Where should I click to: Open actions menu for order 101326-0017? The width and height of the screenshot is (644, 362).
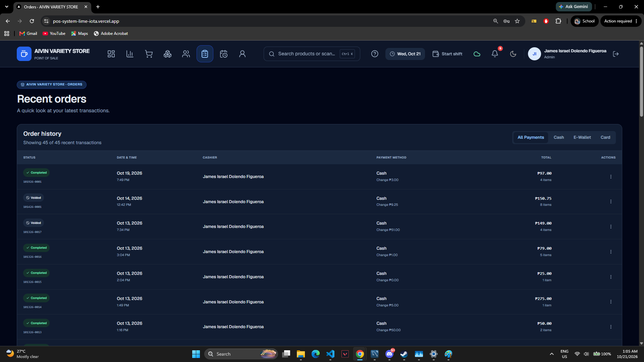tap(611, 227)
